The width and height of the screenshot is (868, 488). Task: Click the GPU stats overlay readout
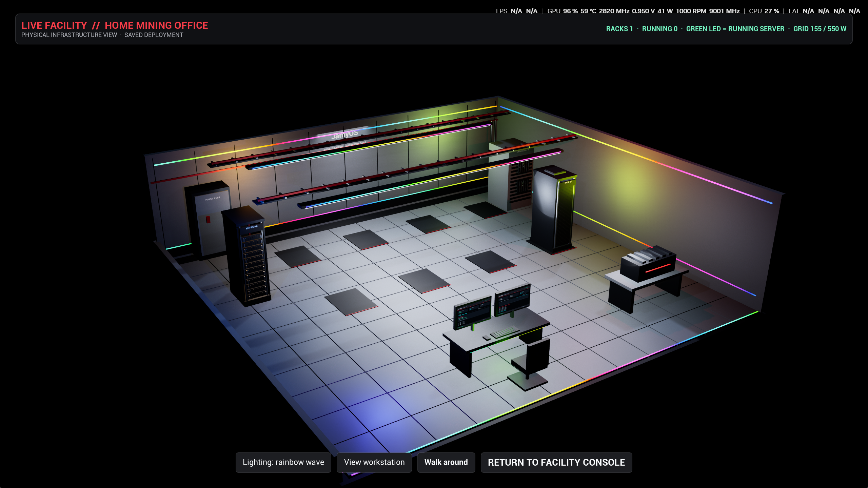pyautogui.click(x=643, y=11)
